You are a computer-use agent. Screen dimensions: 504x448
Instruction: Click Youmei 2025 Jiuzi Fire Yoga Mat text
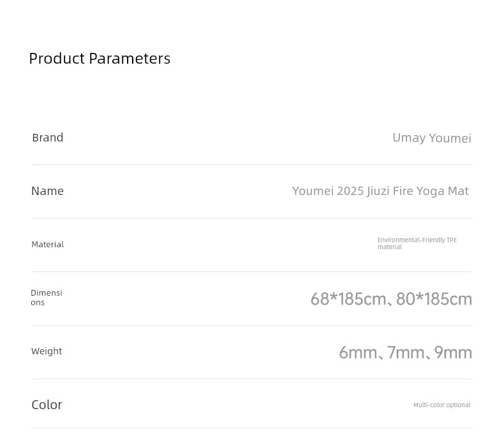coord(380,191)
